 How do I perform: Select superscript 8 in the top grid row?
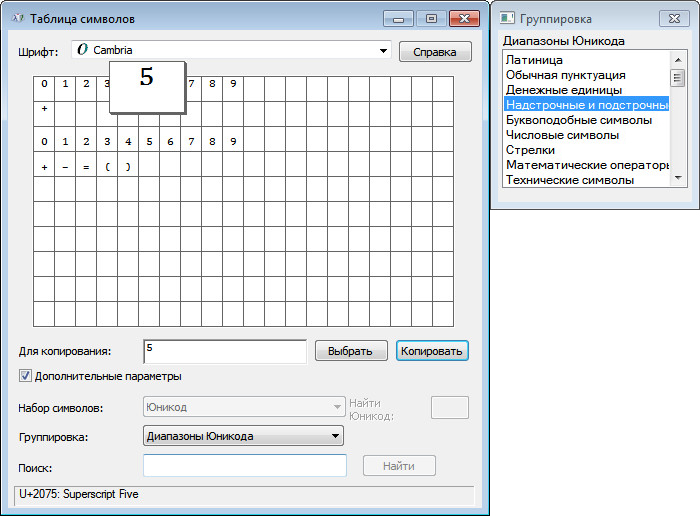(212, 88)
